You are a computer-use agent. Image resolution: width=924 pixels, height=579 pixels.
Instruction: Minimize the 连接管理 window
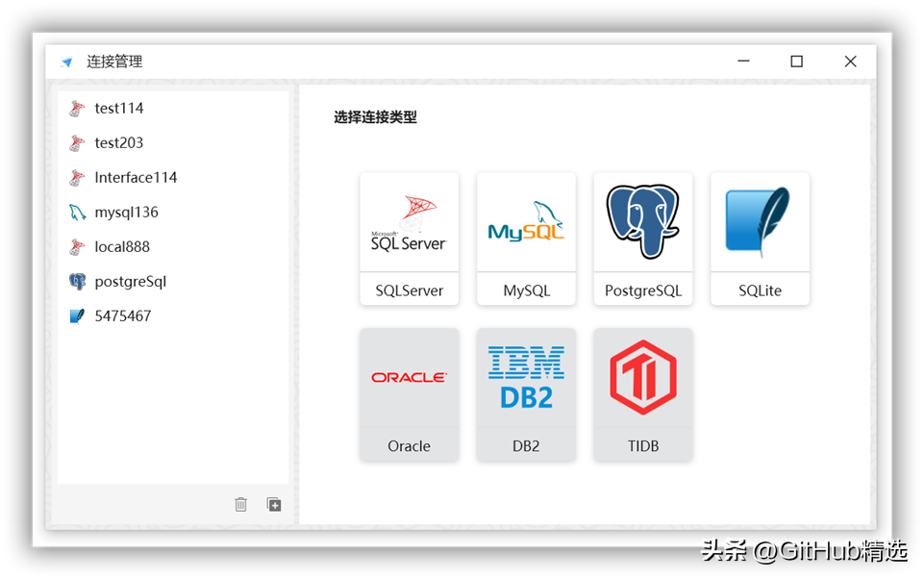tap(743, 61)
